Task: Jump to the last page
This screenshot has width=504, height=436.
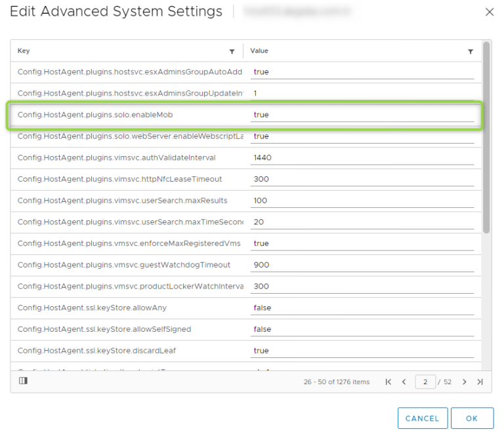Action: click(x=480, y=382)
